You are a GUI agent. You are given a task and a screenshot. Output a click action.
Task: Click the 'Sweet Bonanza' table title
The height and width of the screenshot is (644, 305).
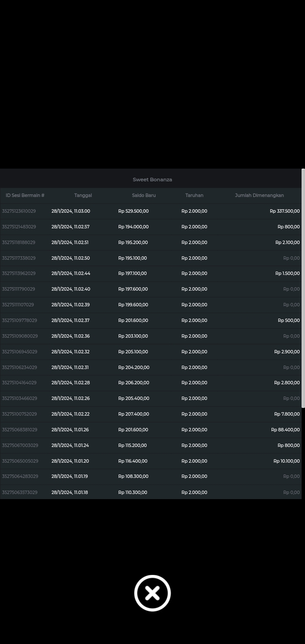point(152,180)
